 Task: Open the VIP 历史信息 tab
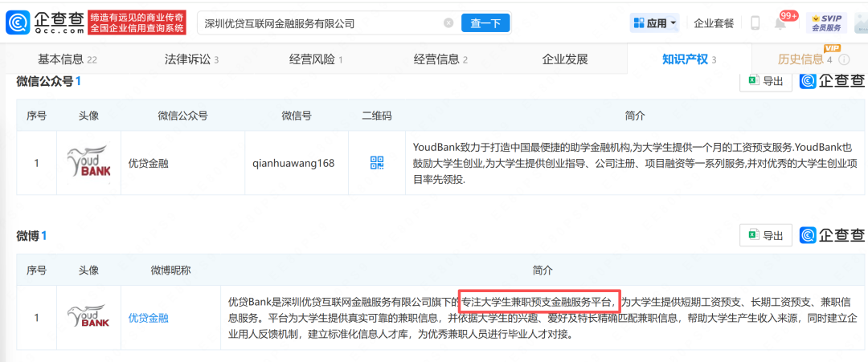pos(804,59)
